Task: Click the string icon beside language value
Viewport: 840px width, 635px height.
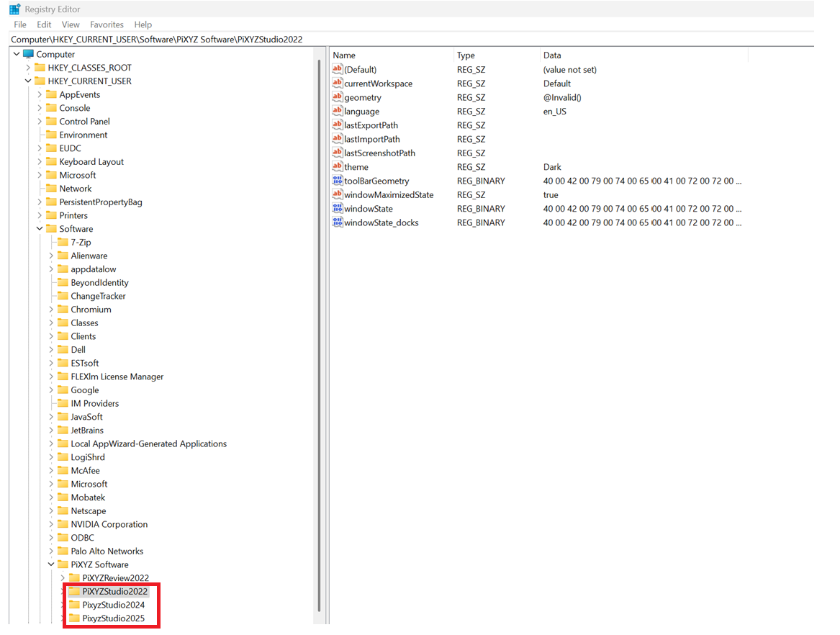Action: (337, 111)
